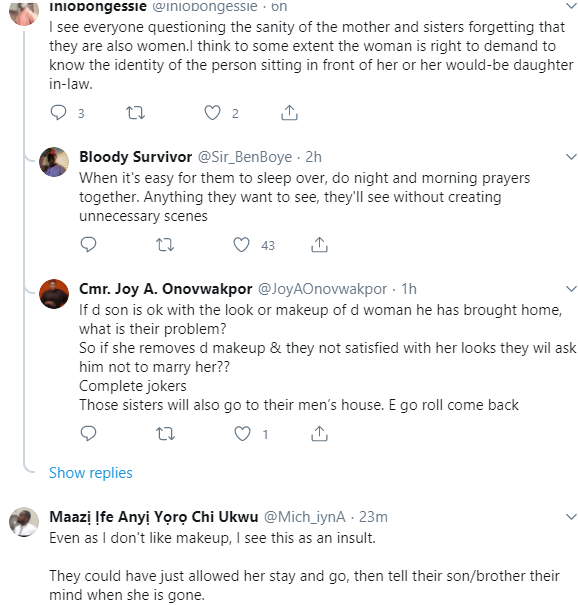The width and height of the screenshot is (578, 605).
Task: Retweet Cmr. Joy A. Onovwakpor's tweet
Action: pos(165,434)
